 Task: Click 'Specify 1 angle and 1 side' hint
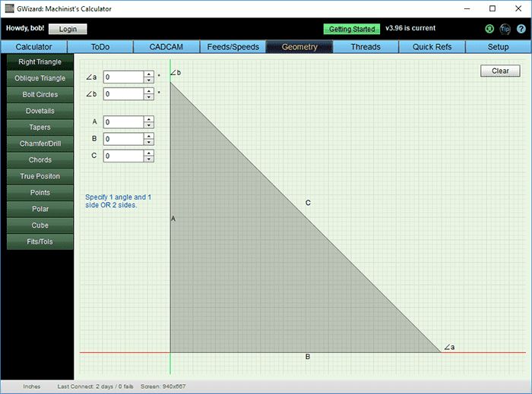pyautogui.click(x=118, y=201)
